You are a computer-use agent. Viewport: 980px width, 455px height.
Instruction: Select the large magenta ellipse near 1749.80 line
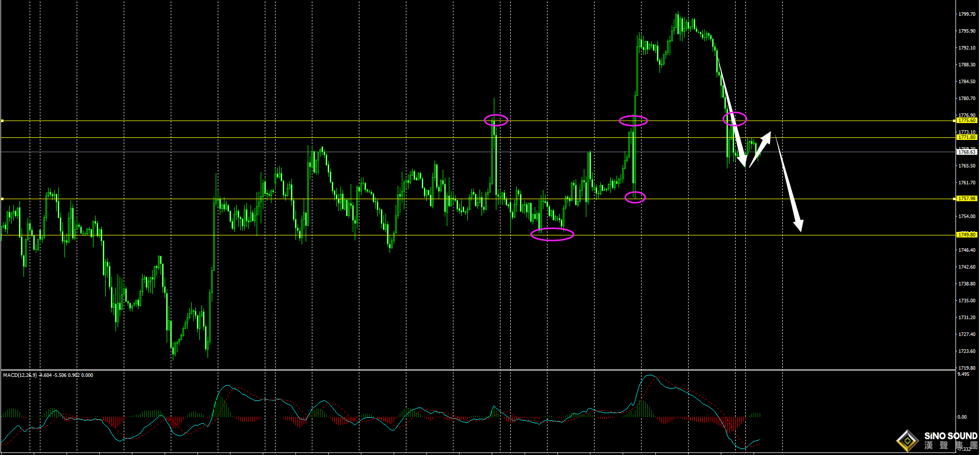pos(552,234)
